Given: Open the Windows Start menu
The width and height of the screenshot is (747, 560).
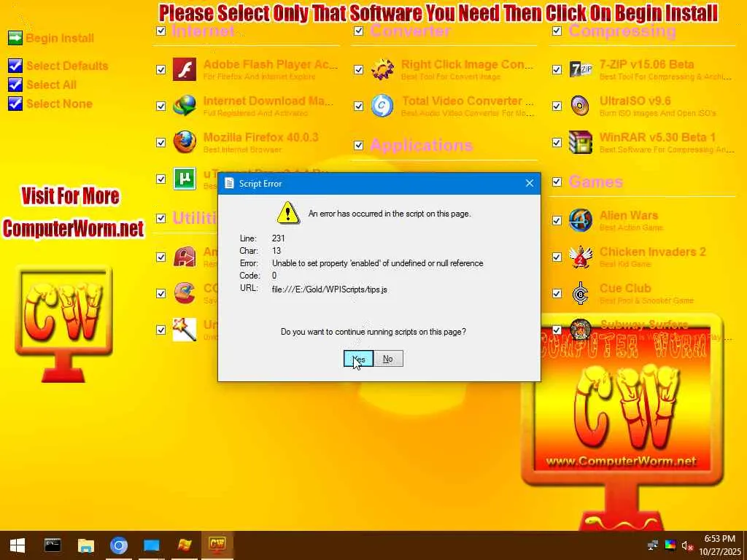Looking at the screenshot, I should 18,545.
